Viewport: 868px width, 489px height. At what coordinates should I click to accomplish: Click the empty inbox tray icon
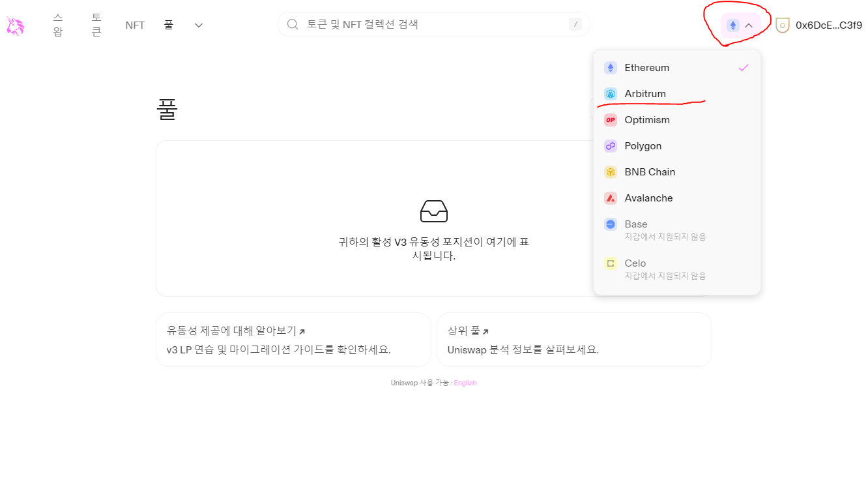(434, 211)
